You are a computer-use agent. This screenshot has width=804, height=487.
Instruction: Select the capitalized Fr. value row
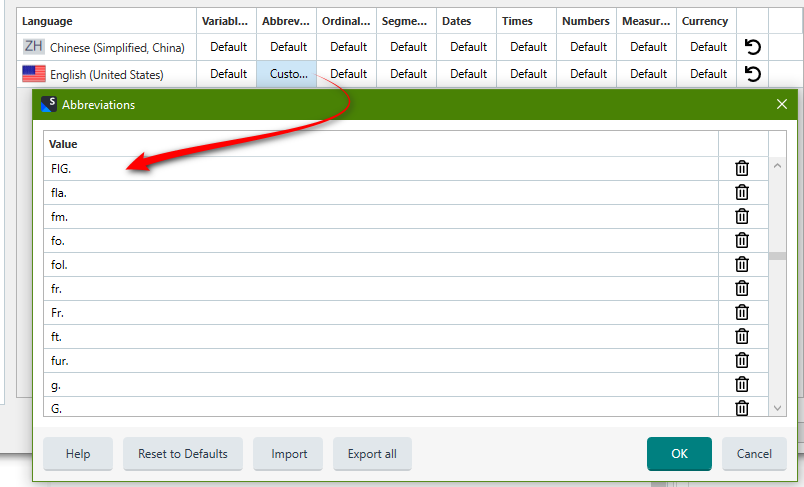pyautogui.click(x=380, y=312)
